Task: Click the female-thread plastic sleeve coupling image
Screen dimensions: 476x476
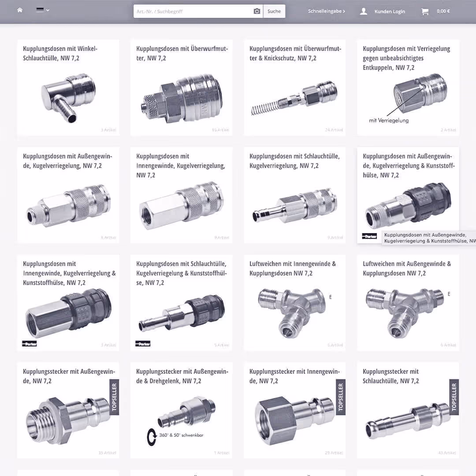Action: 69,313
